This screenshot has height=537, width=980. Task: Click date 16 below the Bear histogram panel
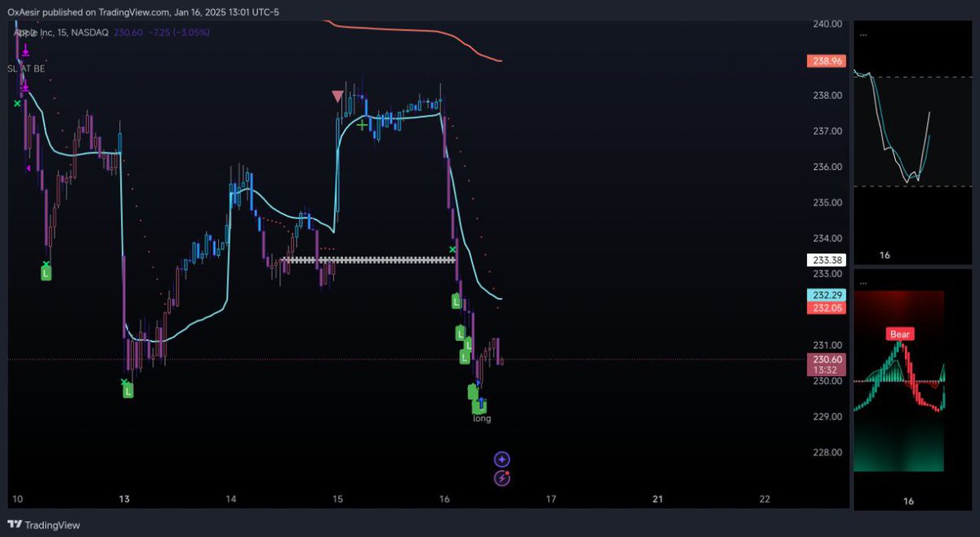(908, 501)
